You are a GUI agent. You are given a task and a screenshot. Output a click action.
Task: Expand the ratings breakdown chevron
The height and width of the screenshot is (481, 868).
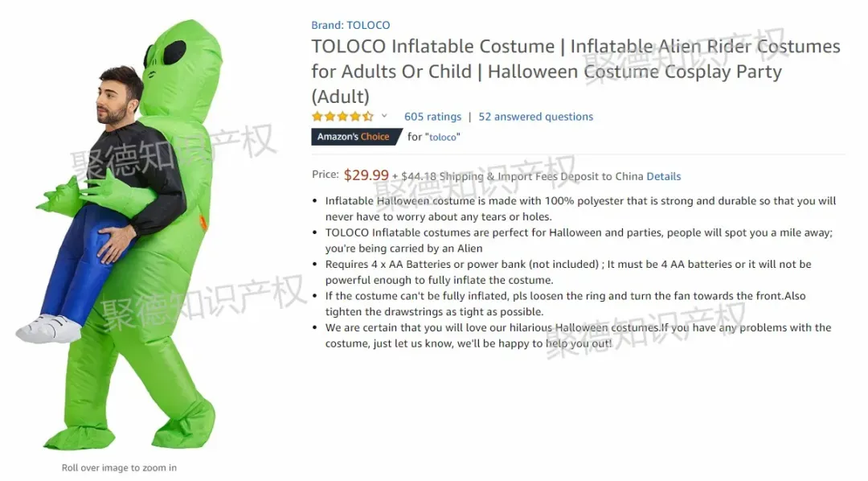coord(384,116)
